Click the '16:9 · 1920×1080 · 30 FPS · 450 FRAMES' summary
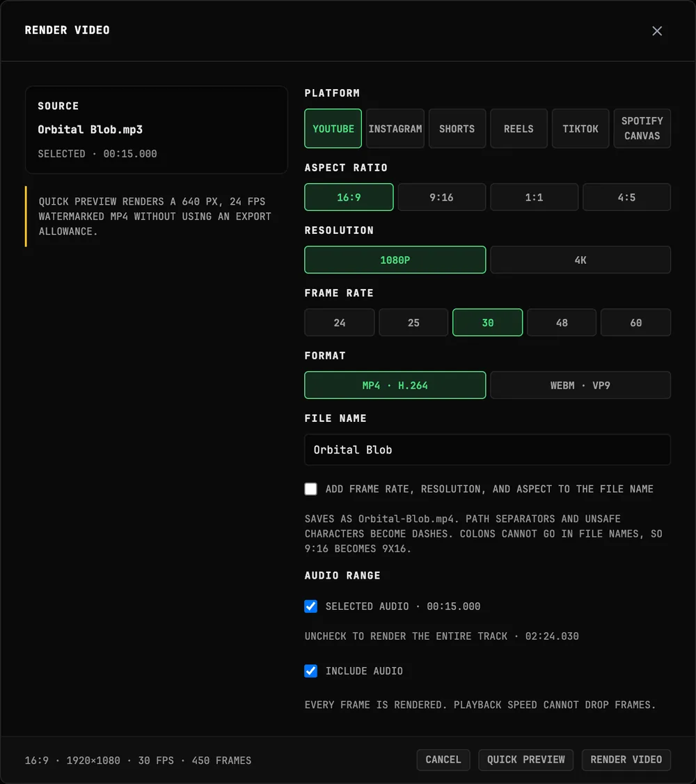This screenshot has width=696, height=784. (x=138, y=760)
